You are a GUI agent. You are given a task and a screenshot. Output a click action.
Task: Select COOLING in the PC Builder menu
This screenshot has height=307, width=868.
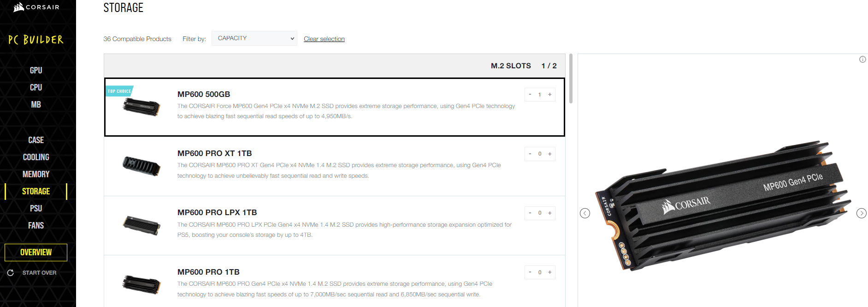[x=36, y=157]
